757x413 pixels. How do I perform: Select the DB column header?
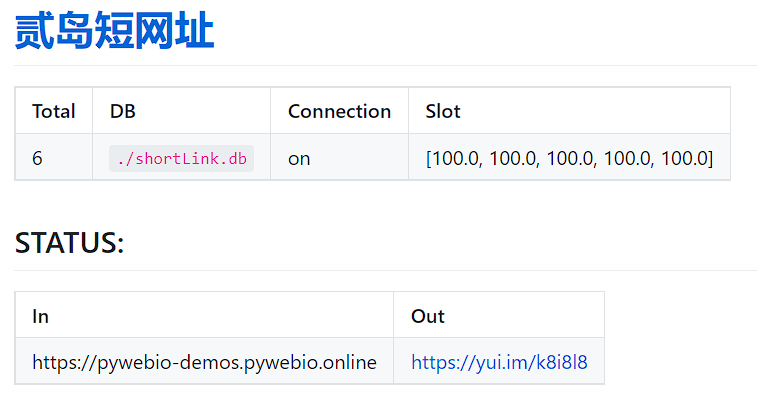123,111
